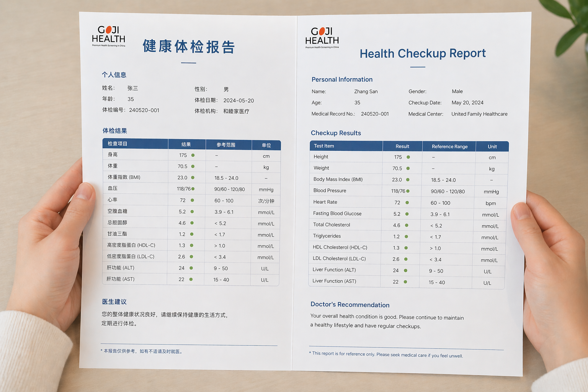Click the 'Heart Rate' row label

click(x=325, y=202)
